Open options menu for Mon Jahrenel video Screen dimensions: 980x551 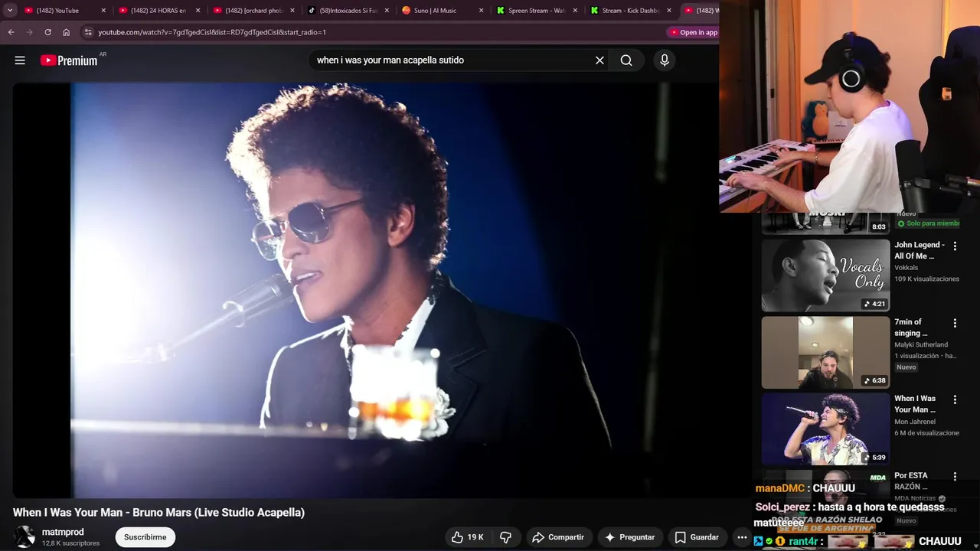pos(955,400)
